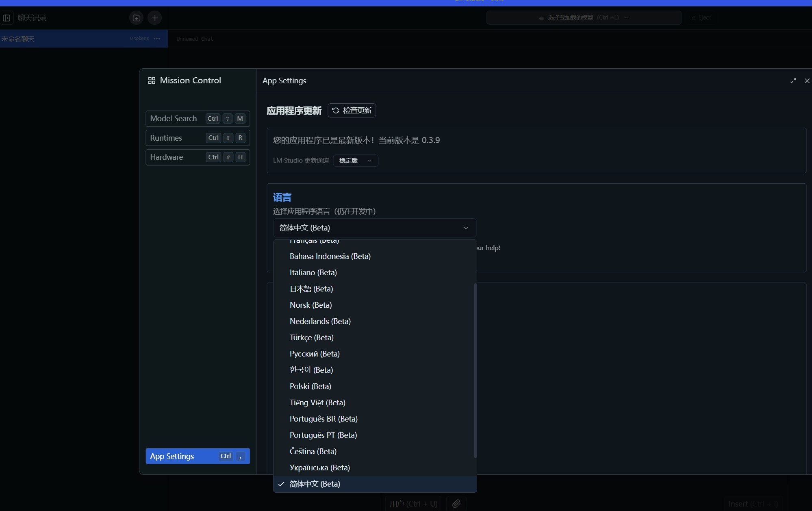Pick Русский (Beta) from the list
This screenshot has height=511, width=812.
374,354
